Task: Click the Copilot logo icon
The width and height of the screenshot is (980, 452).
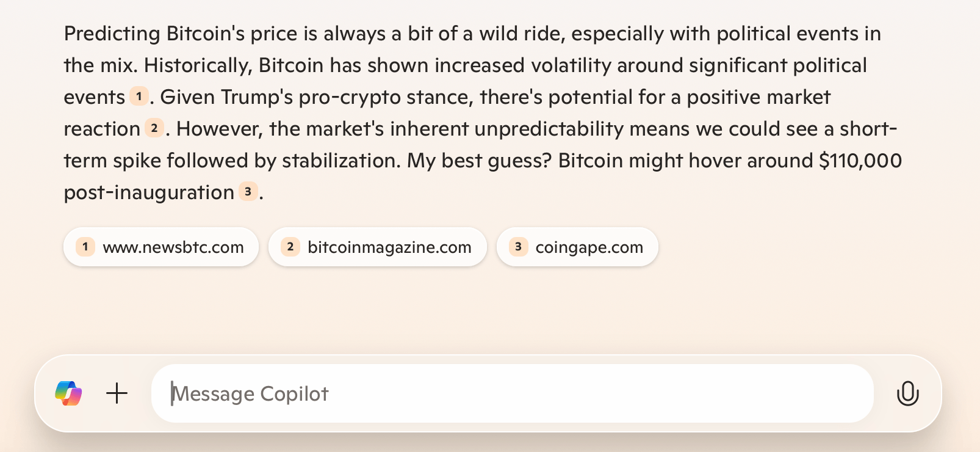Action: pos(68,393)
